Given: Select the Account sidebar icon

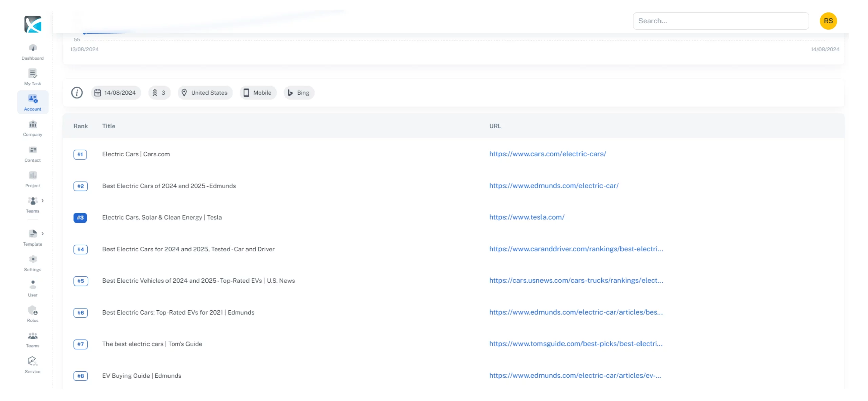Looking at the screenshot, I should (33, 99).
